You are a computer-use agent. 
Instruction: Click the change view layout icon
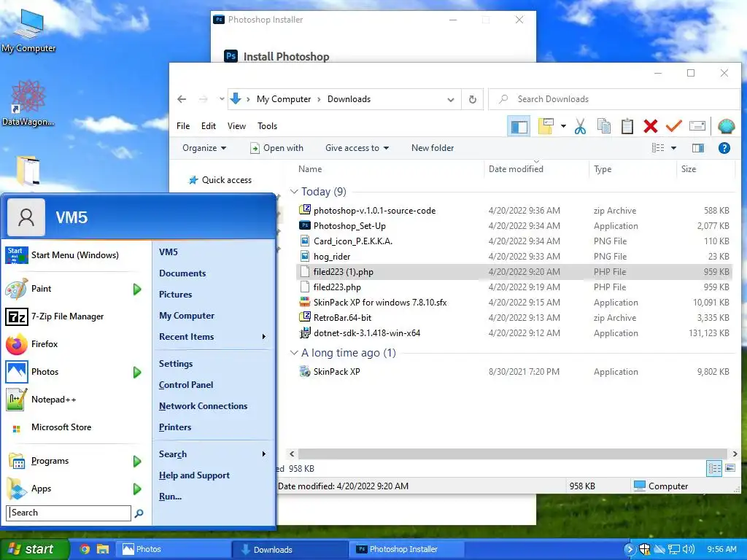tap(658, 148)
